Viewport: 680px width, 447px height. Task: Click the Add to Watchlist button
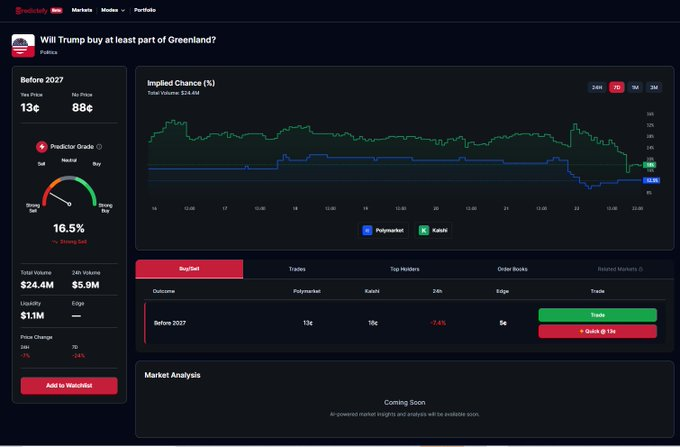[69, 386]
